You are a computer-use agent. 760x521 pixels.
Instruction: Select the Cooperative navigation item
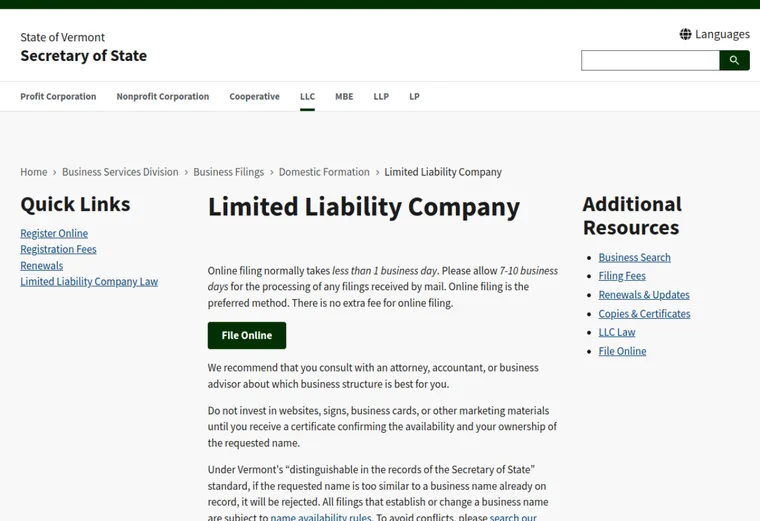tap(254, 96)
